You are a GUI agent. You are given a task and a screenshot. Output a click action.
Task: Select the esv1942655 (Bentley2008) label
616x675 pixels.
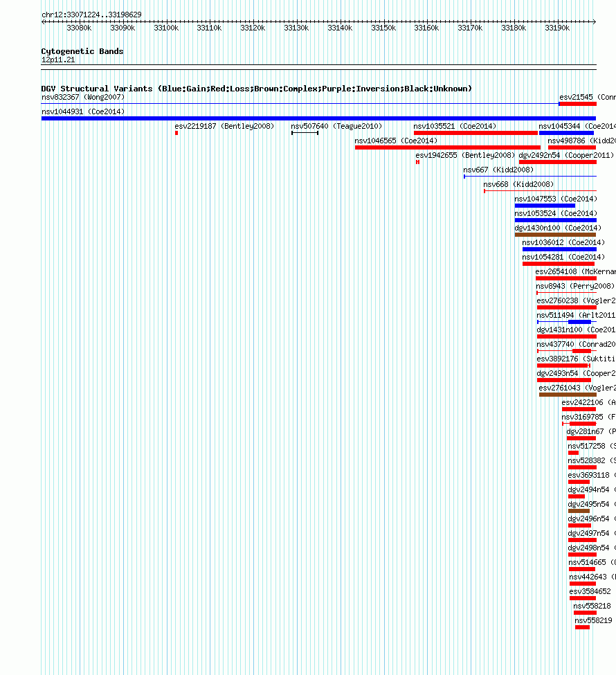465,155
